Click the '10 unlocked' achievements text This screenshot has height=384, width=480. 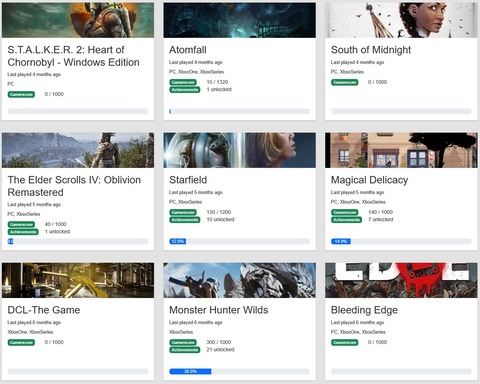220,219
